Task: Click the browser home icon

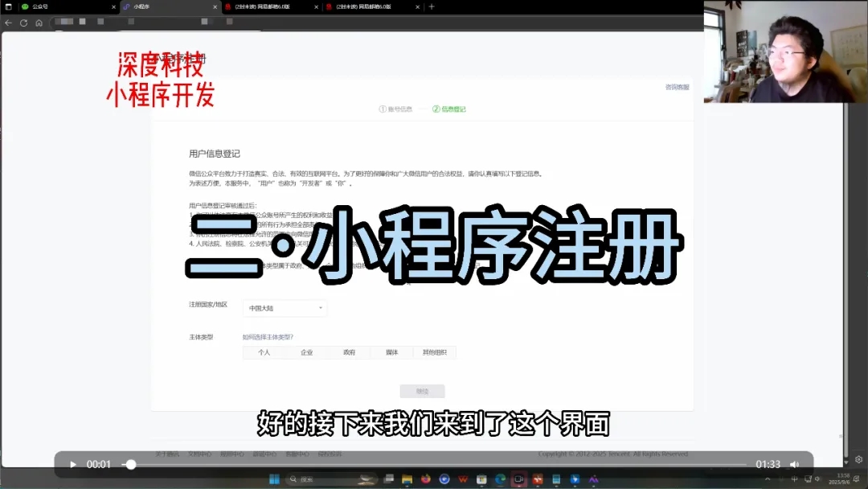Action: pyautogui.click(x=39, y=23)
